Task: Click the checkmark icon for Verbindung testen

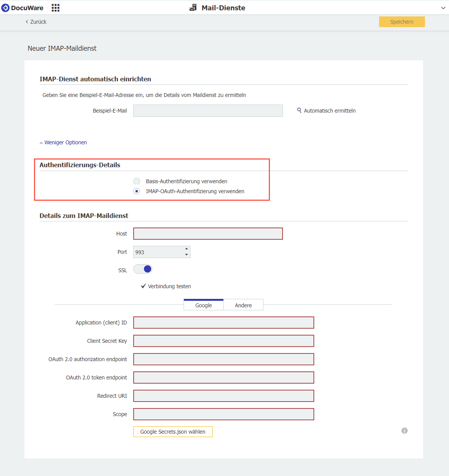Action: coord(143,286)
